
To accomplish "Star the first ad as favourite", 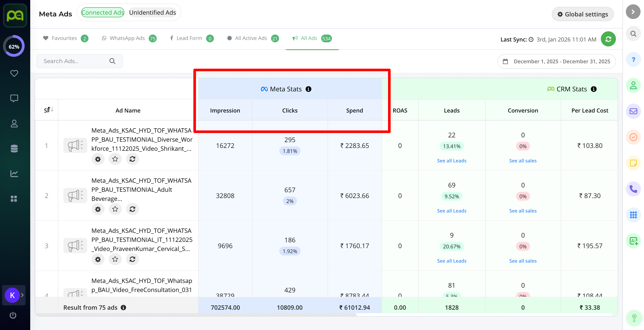I will coord(115,159).
